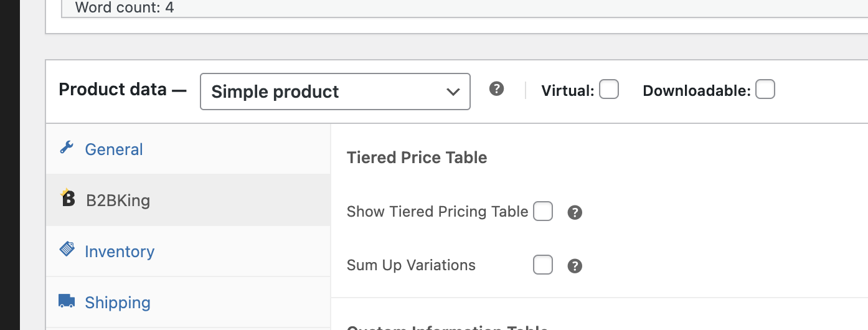
Task: Click the Tiered Price Table section heading
Action: 417,158
